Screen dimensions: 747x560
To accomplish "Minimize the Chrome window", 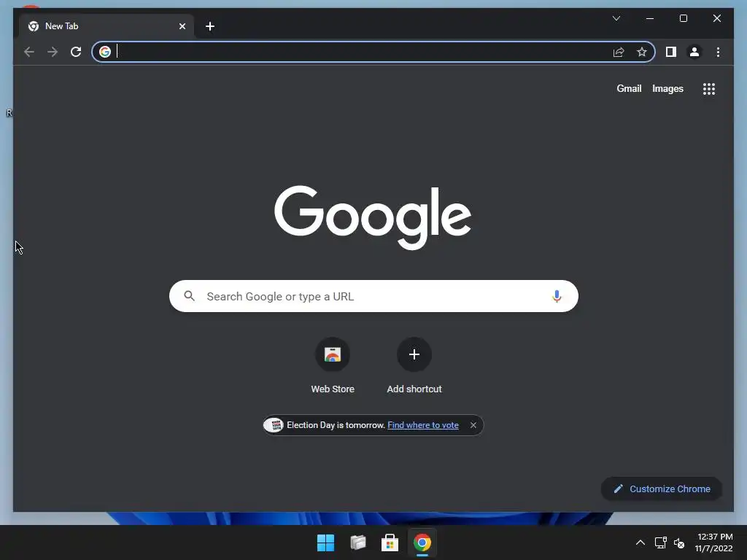I will [x=650, y=18].
